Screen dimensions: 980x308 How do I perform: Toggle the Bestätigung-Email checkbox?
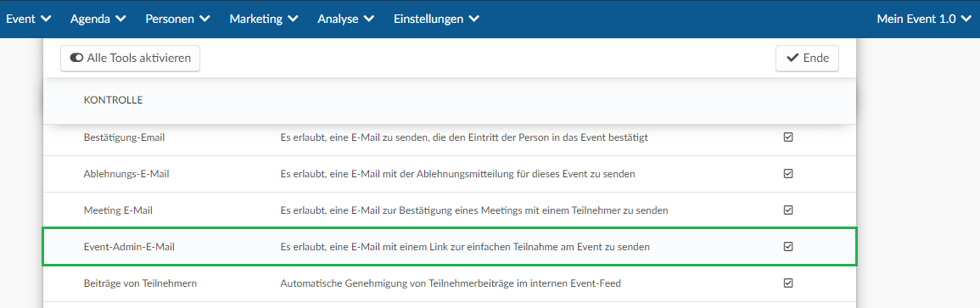[x=788, y=137]
